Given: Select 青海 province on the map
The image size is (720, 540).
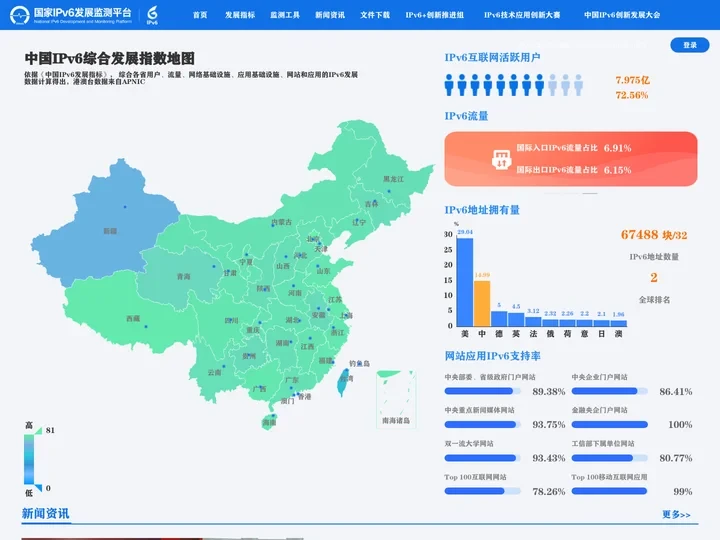Looking at the screenshot, I should (183, 276).
